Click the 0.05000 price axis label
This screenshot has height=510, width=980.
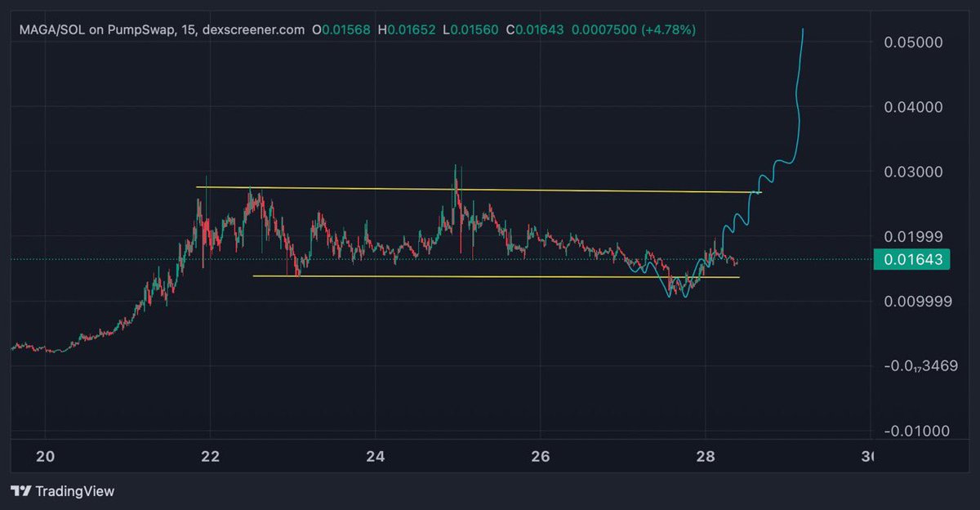[915, 42]
